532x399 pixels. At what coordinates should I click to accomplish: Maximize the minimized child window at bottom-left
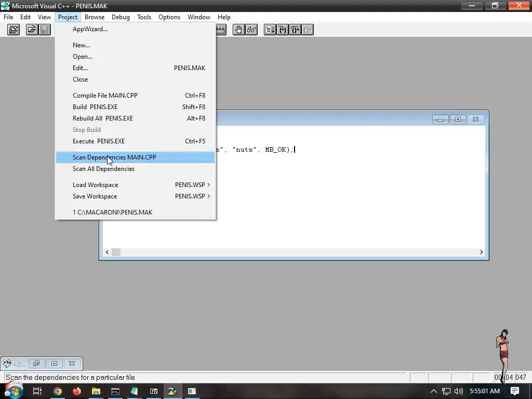click(x=54, y=364)
